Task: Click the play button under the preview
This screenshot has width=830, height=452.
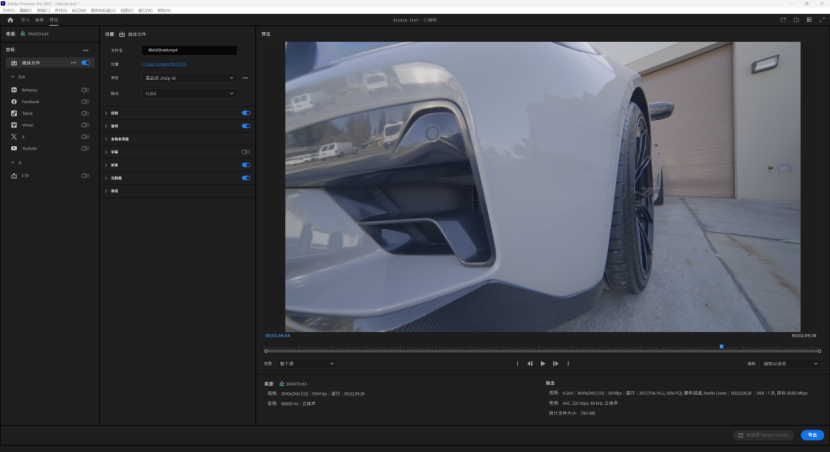Action: 543,363
